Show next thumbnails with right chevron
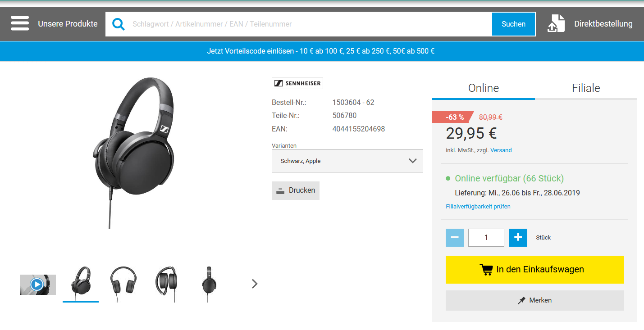The width and height of the screenshot is (644, 330). pos(255,284)
